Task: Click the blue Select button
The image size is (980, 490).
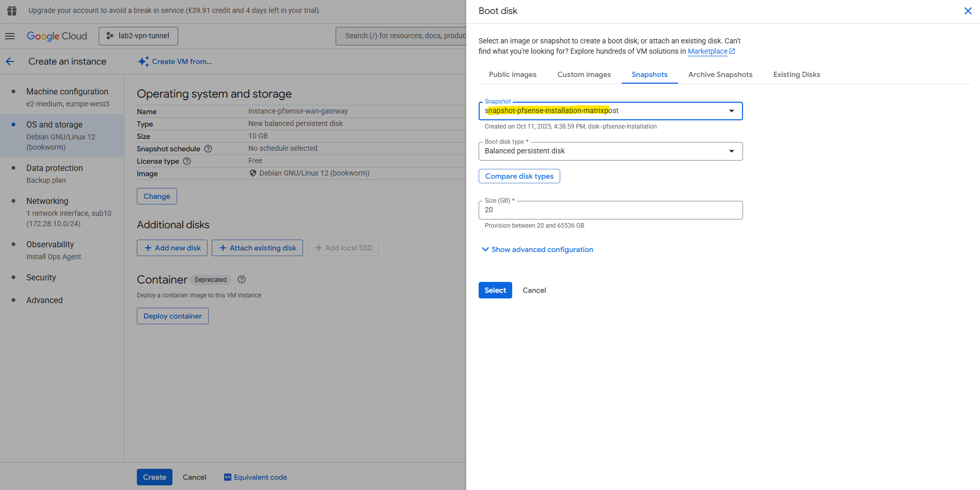Action: 495,290
